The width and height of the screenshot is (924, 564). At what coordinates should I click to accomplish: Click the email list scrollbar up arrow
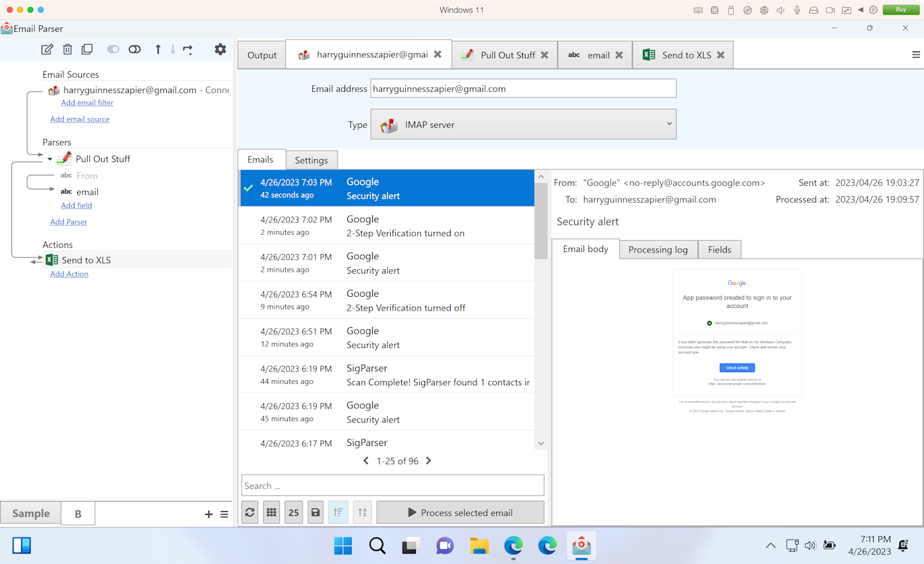[541, 177]
